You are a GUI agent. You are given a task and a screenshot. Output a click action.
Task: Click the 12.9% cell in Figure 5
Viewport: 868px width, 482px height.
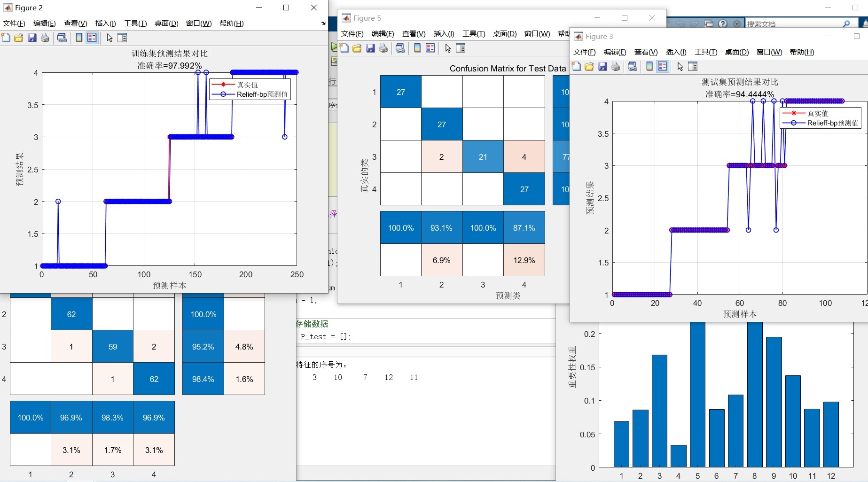(x=524, y=260)
